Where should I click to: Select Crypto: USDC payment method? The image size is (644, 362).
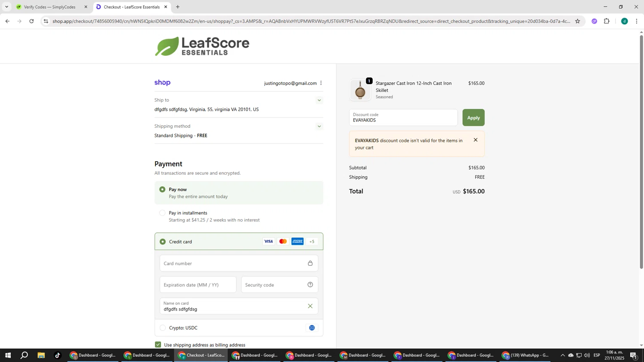(162, 328)
